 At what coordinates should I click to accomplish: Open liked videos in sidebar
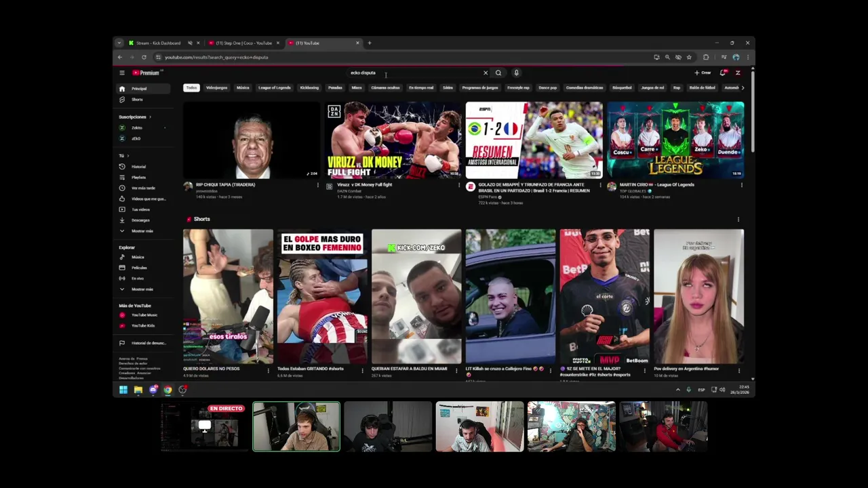pos(144,199)
